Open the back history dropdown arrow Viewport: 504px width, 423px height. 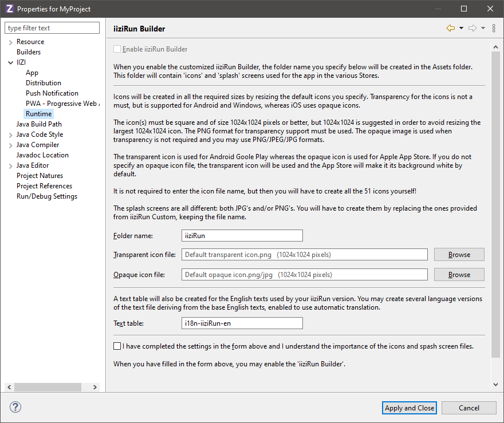[x=461, y=28]
